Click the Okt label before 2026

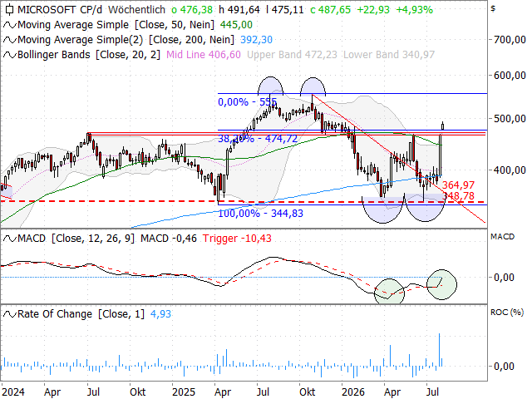(x=307, y=392)
